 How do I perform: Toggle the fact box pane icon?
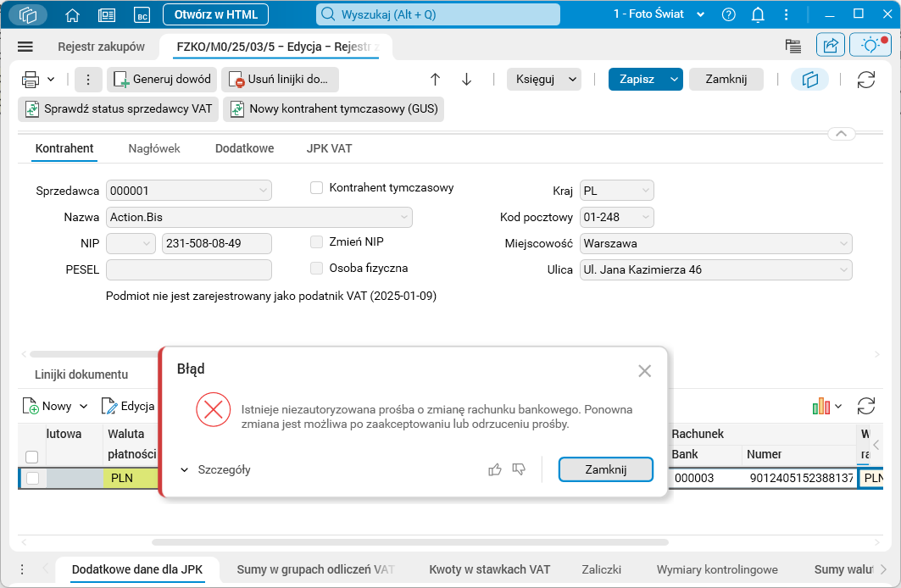(x=810, y=80)
